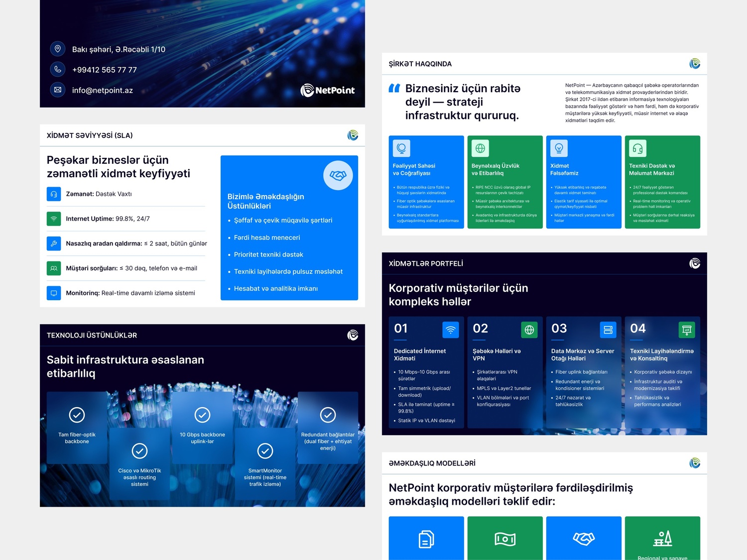Click the location pin icon beside the address
747x560 pixels.
(58, 49)
